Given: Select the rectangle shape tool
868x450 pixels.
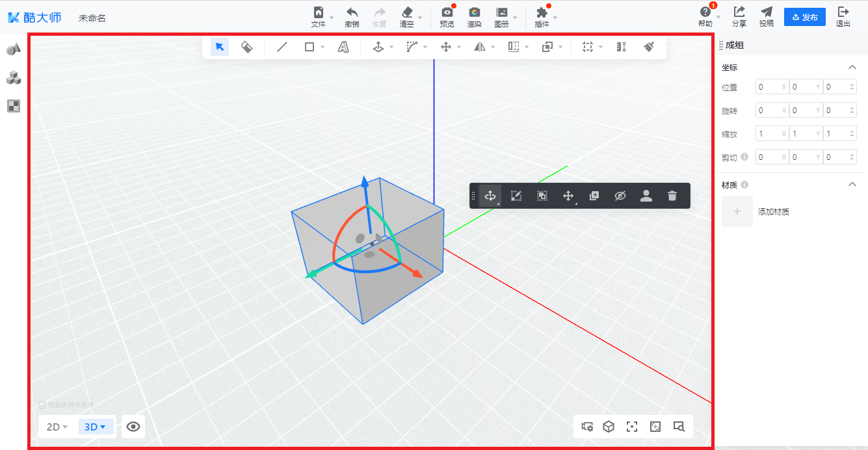Looking at the screenshot, I should (x=309, y=47).
